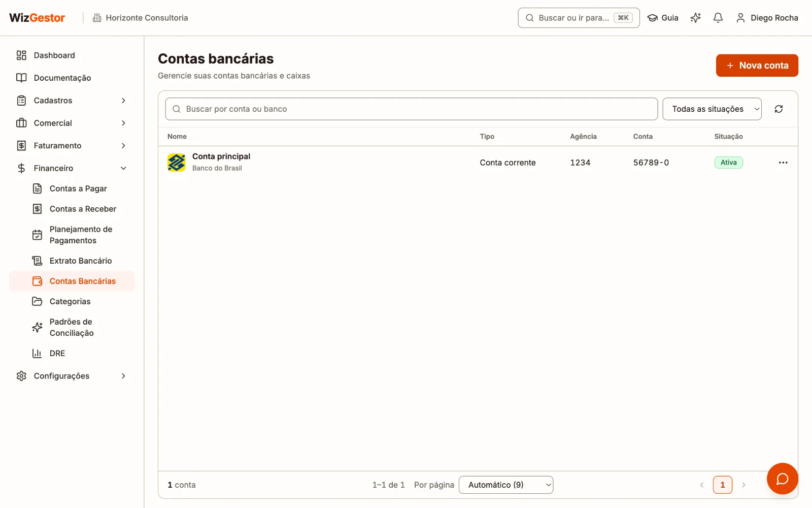Viewport: 812px width, 508px height.
Task: Select Contas Bancárias in the sidebar
Action: (x=72, y=281)
